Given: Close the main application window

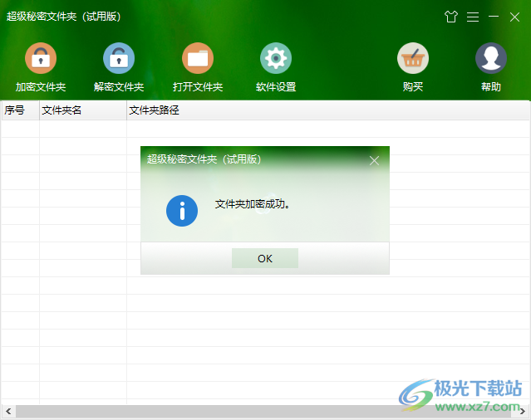Looking at the screenshot, I should point(514,17).
